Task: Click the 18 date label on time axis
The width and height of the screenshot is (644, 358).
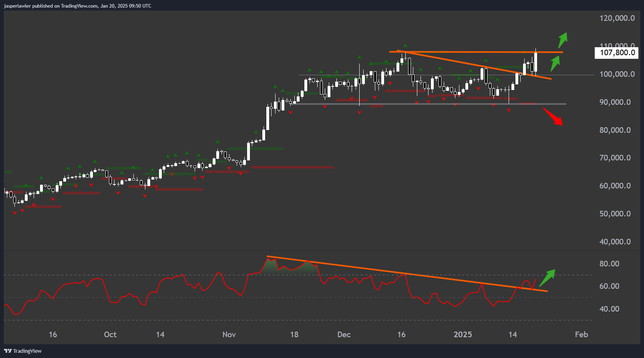Action: [x=294, y=334]
